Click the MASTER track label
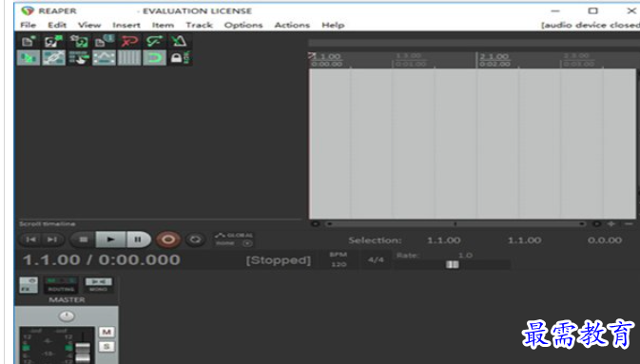 tap(67, 300)
